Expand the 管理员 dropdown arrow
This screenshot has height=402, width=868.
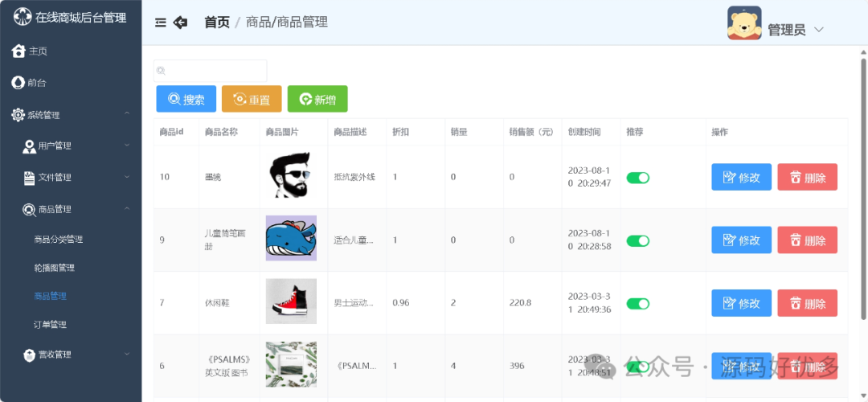point(819,30)
